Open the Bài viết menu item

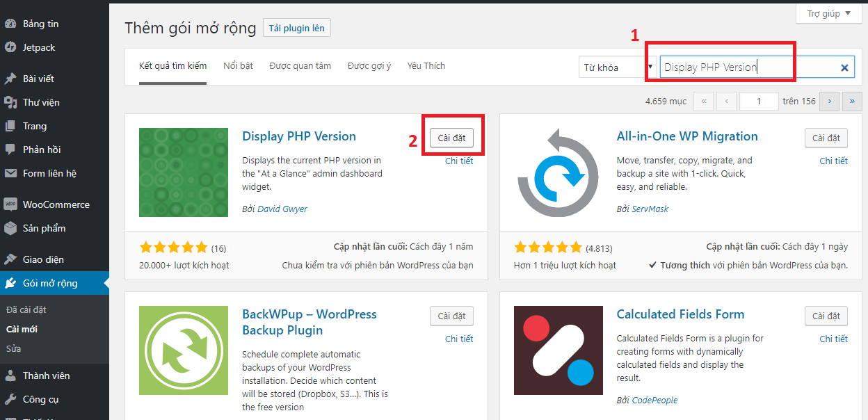[x=54, y=79]
